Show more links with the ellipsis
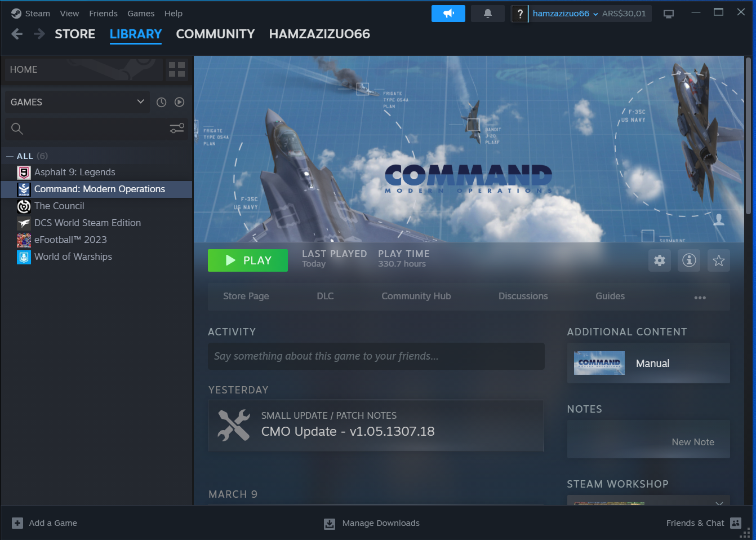This screenshot has height=540, width=756. [700, 297]
